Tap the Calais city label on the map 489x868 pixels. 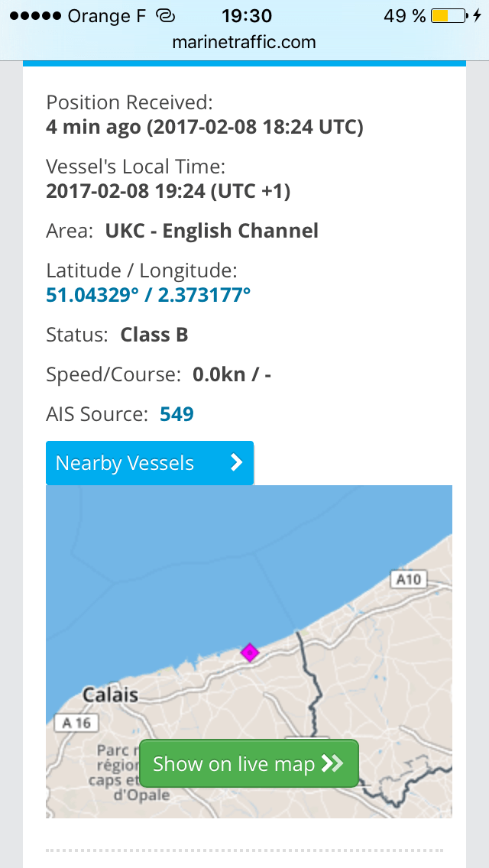[111, 695]
